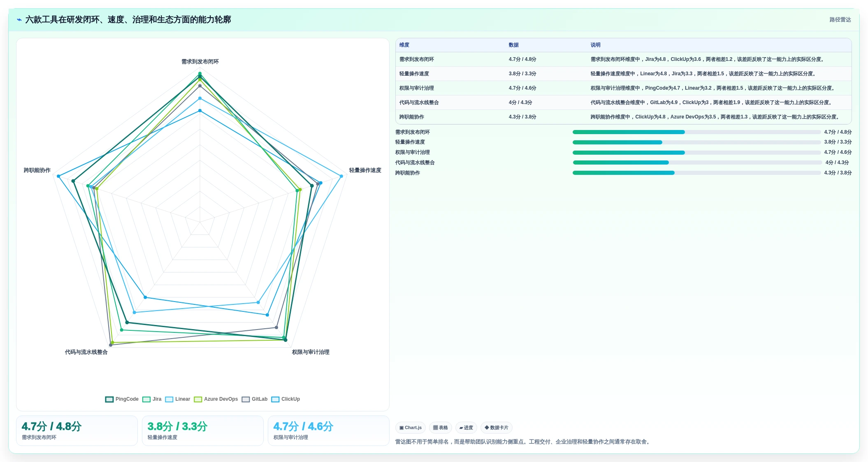Toggle the Linear legend swatch

tap(169, 399)
